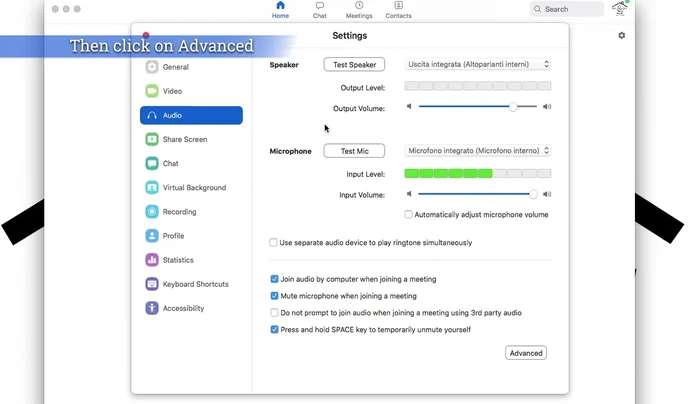Select the Accessibility settings icon
Screen dimensions: 700x404
click(152, 308)
